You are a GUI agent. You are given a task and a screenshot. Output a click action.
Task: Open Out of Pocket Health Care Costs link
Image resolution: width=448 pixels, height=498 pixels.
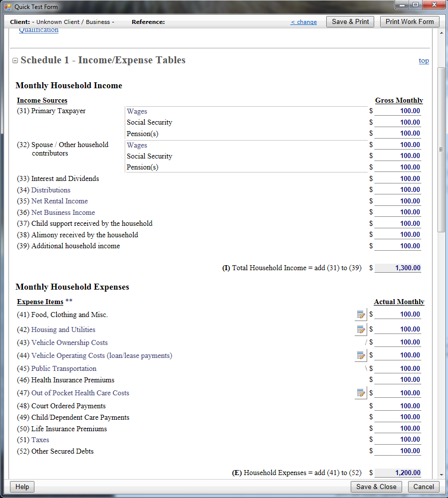pyautogui.click(x=80, y=393)
